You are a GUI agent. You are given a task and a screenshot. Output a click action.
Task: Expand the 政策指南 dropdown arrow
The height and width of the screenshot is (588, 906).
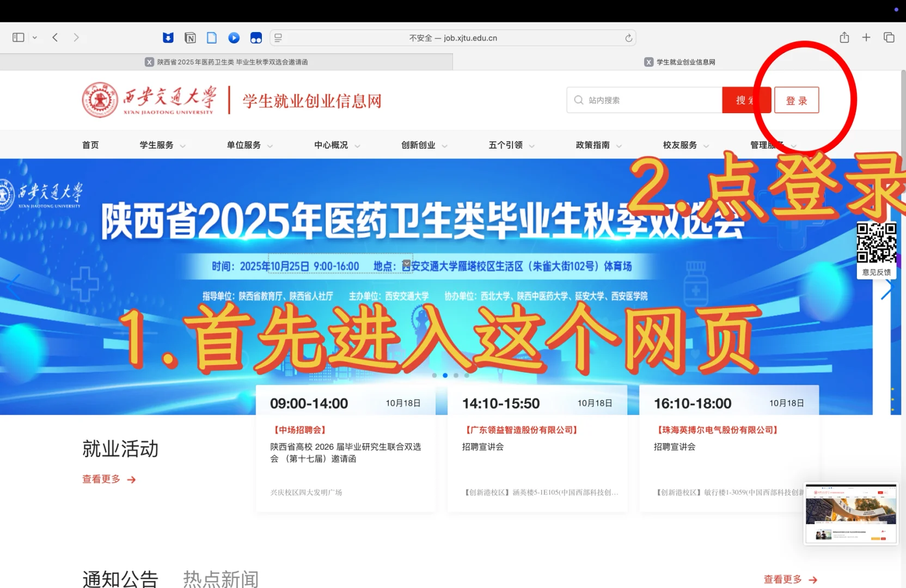(x=619, y=146)
